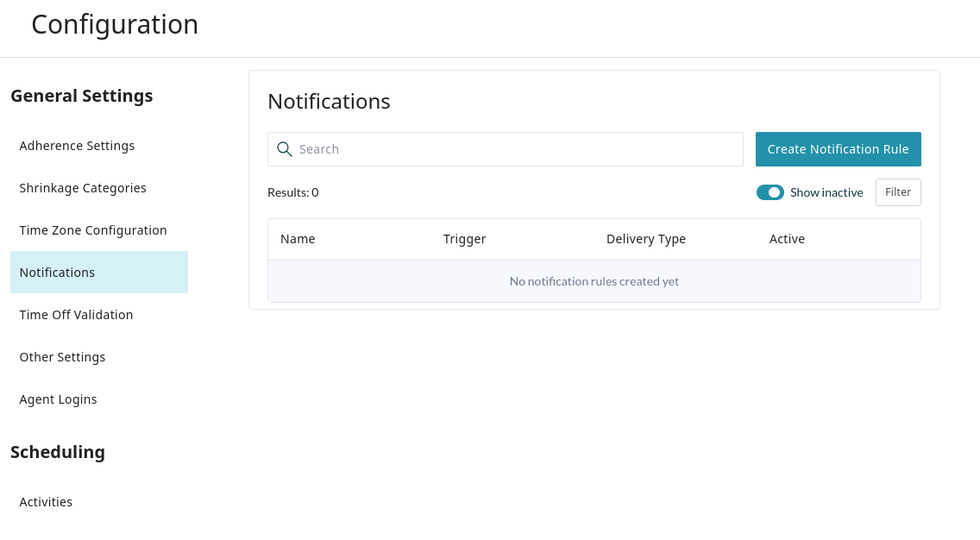
Task: Open the Agent Logins settings
Action: pos(58,399)
